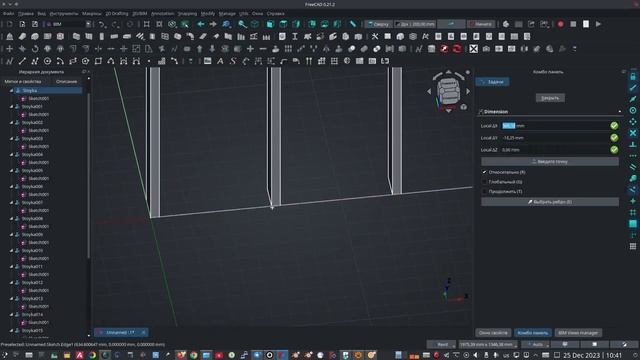
Task: Click the Fit All view icon
Action: 147,24
